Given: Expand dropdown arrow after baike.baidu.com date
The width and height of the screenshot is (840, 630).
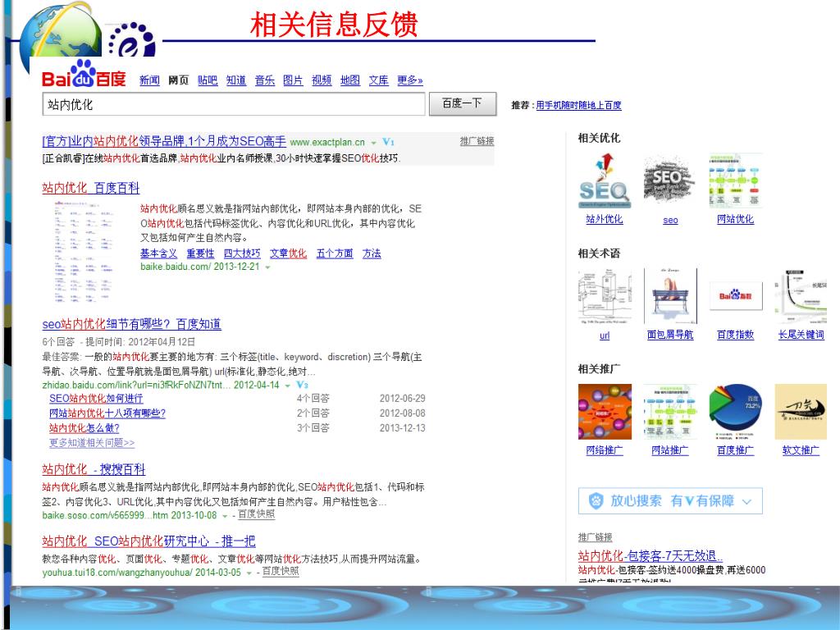Looking at the screenshot, I should coord(267,267).
